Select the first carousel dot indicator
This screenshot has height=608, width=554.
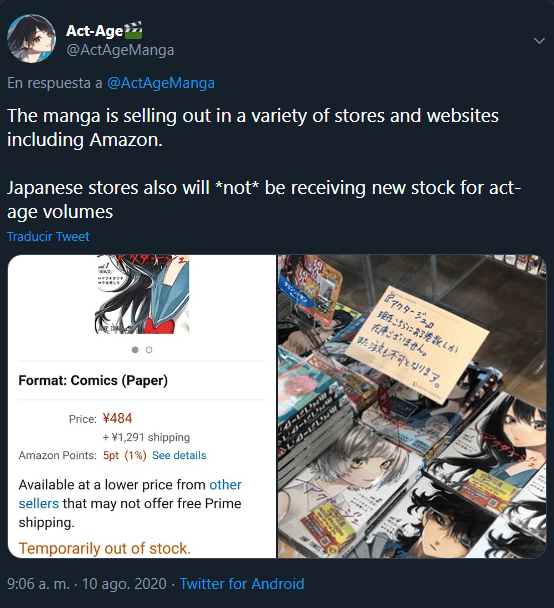click(x=135, y=350)
